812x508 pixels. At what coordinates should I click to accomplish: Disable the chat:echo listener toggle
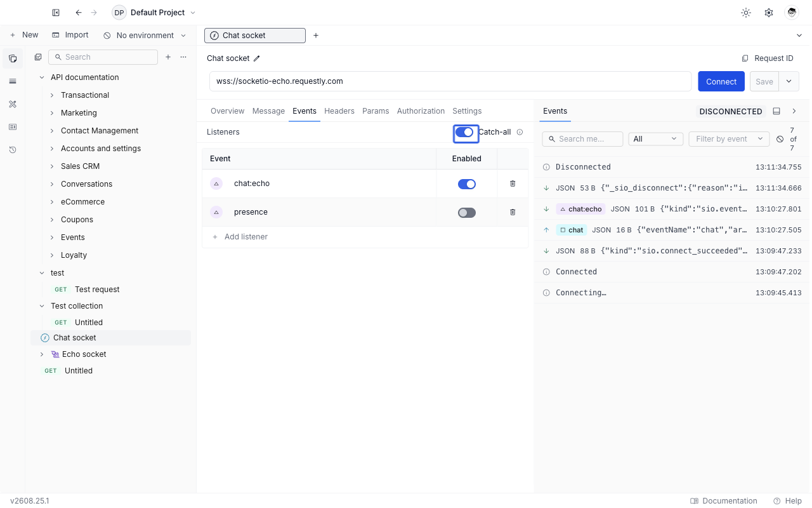[467, 184]
